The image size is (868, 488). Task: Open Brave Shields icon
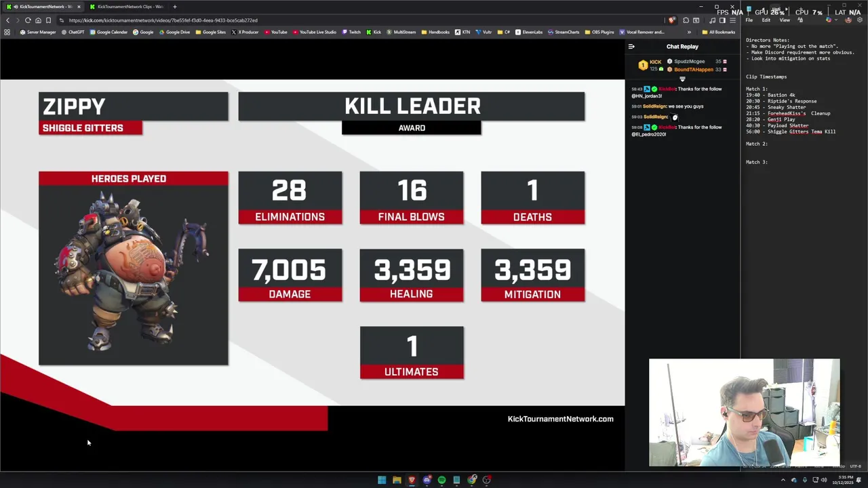(x=672, y=20)
